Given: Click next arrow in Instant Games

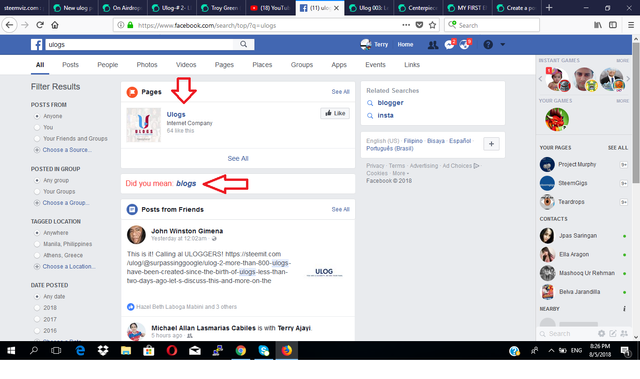Looking at the screenshot, I should [x=628, y=79].
